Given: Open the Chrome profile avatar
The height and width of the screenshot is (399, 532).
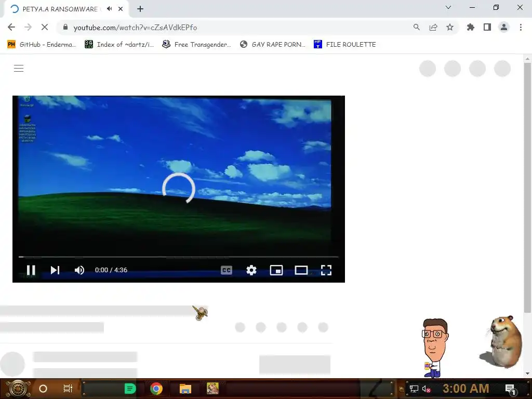Looking at the screenshot, I should coord(504,27).
